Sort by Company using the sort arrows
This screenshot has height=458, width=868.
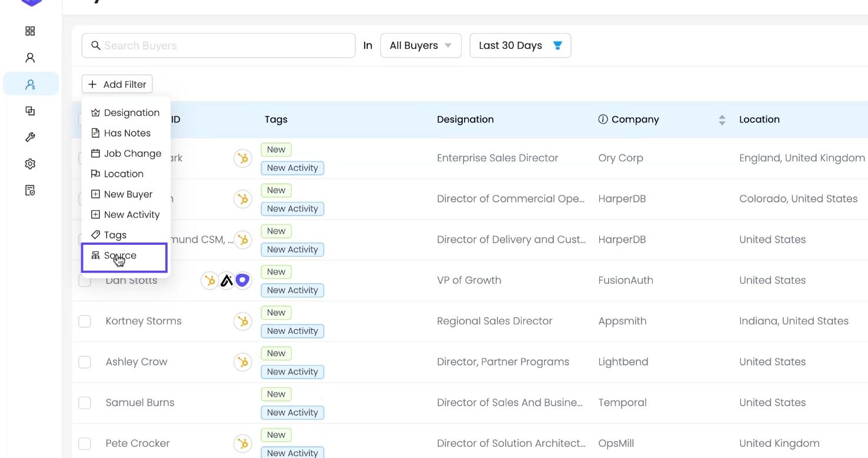click(722, 120)
